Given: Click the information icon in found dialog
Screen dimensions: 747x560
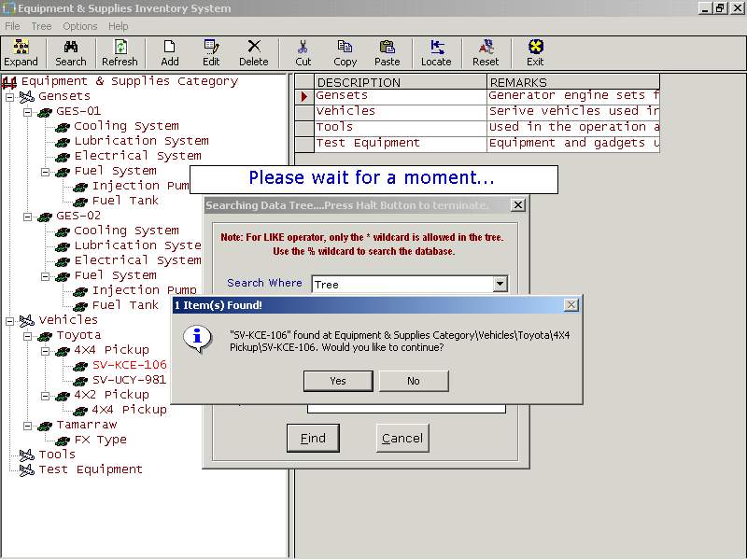Looking at the screenshot, I should pos(197,339).
